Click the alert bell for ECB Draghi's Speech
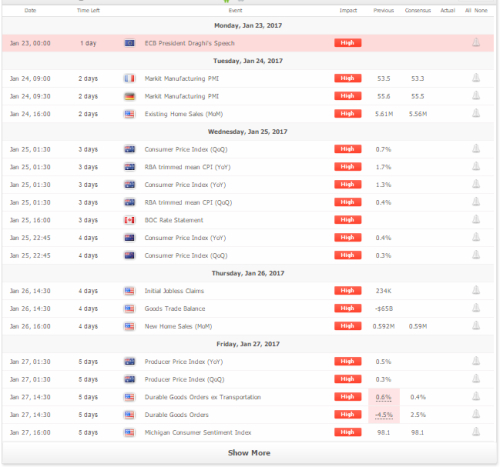Image resolution: width=500 pixels, height=467 pixels. (x=476, y=43)
